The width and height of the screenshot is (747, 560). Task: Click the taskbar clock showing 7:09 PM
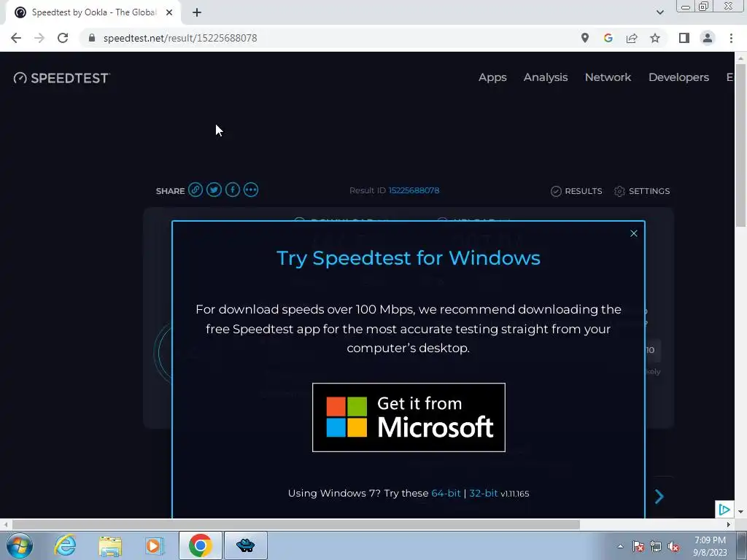710,546
